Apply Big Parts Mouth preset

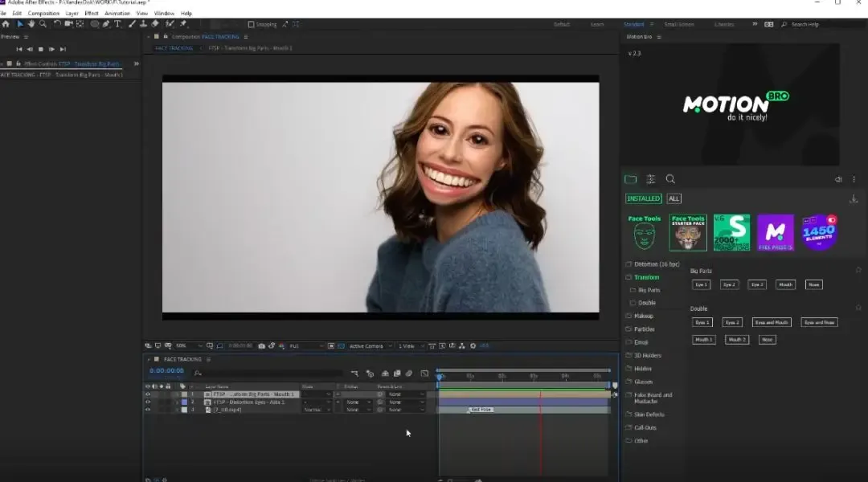(x=785, y=284)
